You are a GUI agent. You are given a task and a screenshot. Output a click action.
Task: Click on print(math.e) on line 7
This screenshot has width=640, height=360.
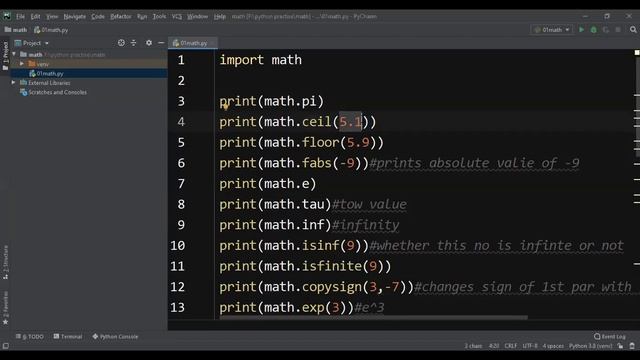pyautogui.click(x=268, y=184)
